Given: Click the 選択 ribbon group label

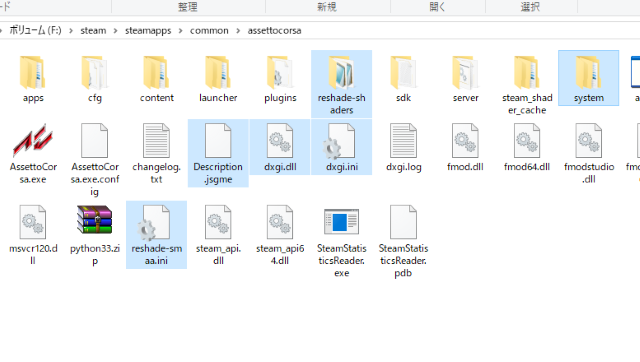Looking at the screenshot, I should tap(530, 7).
